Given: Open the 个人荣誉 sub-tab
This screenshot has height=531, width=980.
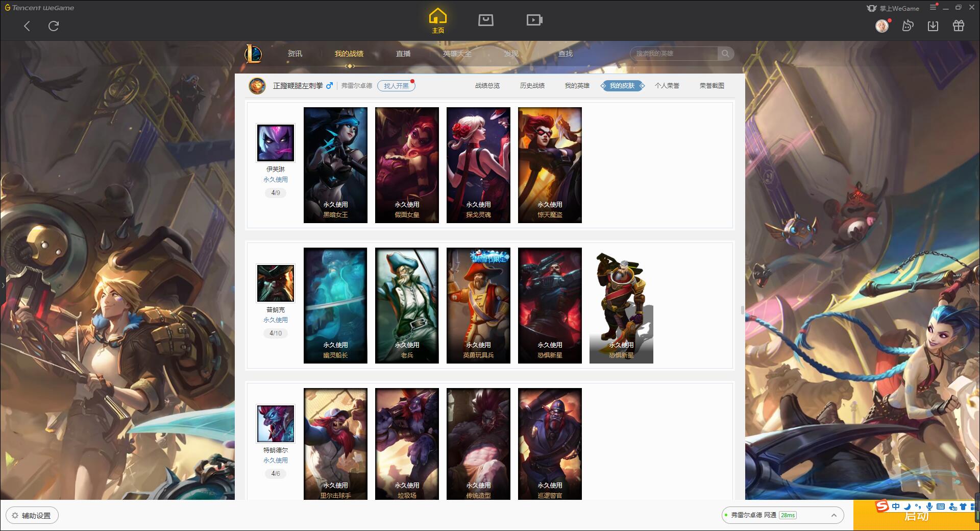Looking at the screenshot, I should [667, 86].
